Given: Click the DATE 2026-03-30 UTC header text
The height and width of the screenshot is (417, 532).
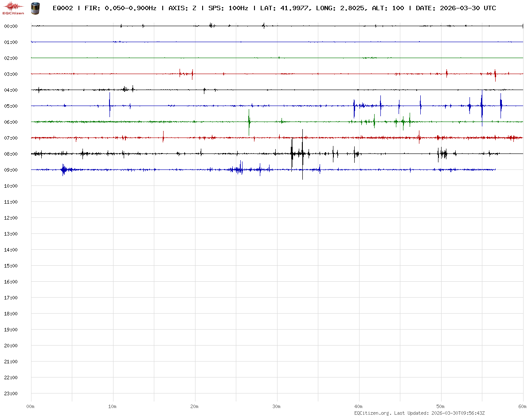Looking at the screenshot, I should click(x=456, y=8).
